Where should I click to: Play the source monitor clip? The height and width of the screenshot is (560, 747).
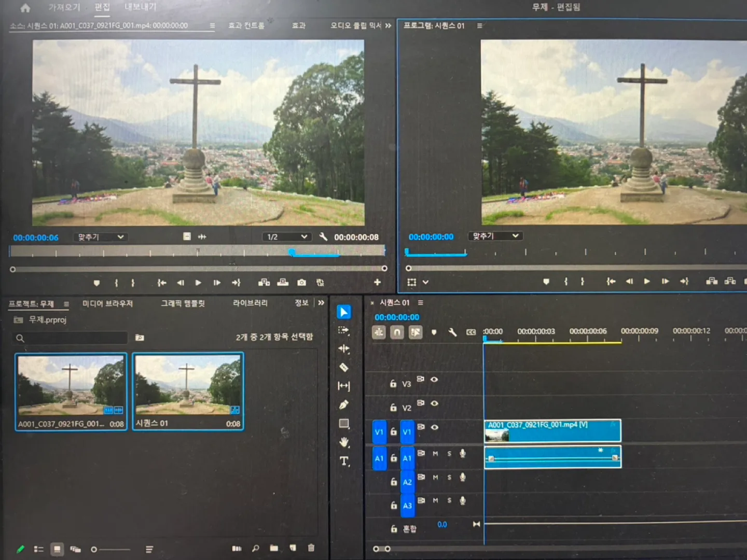coord(198,283)
